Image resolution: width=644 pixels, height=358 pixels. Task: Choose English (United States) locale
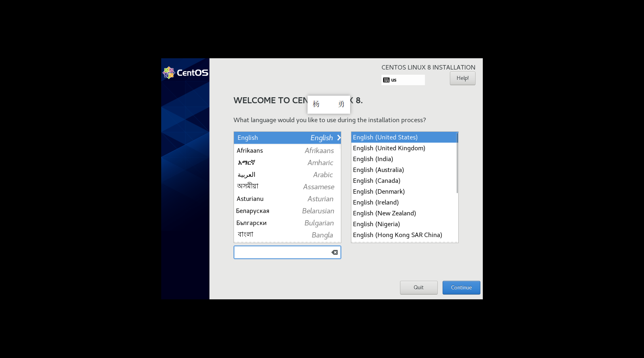click(404, 137)
